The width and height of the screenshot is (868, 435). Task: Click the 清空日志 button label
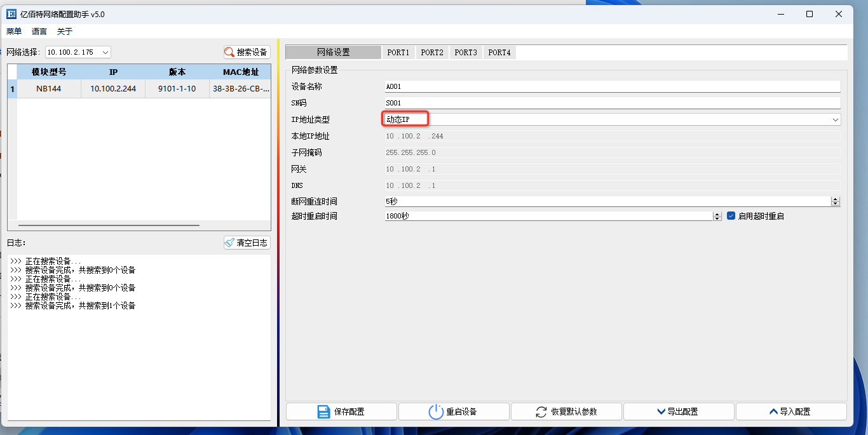252,243
